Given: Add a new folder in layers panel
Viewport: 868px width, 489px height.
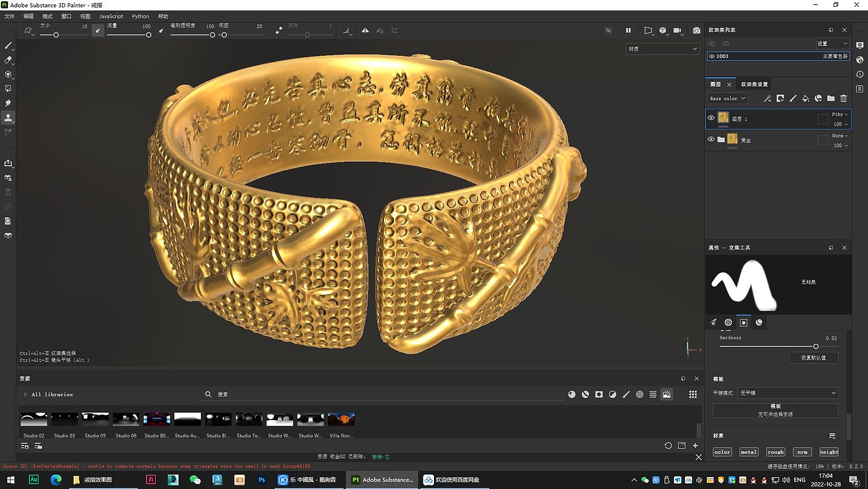Looking at the screenshot, I should 831,98.
